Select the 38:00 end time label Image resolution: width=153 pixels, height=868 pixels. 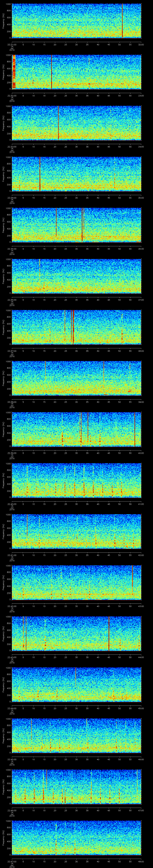point(141,351)
